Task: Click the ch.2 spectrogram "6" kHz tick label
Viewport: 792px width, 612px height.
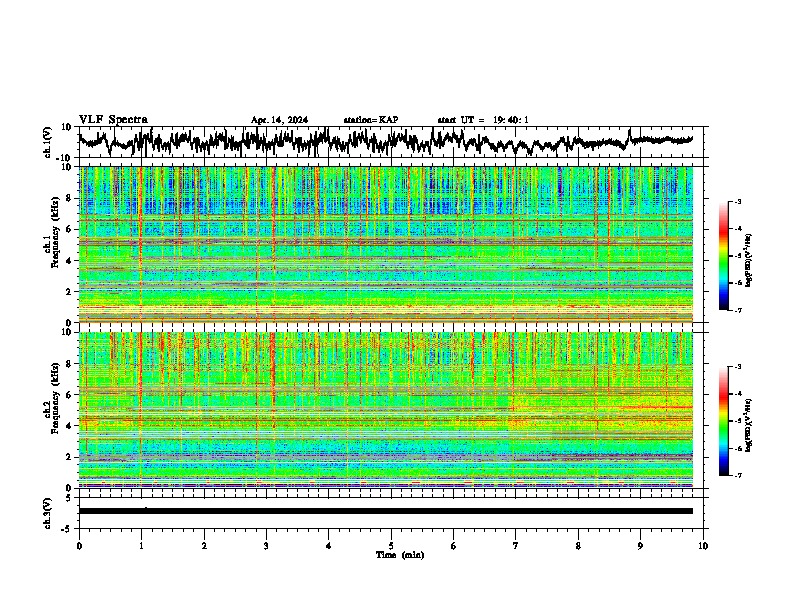Action: (70, 395)
